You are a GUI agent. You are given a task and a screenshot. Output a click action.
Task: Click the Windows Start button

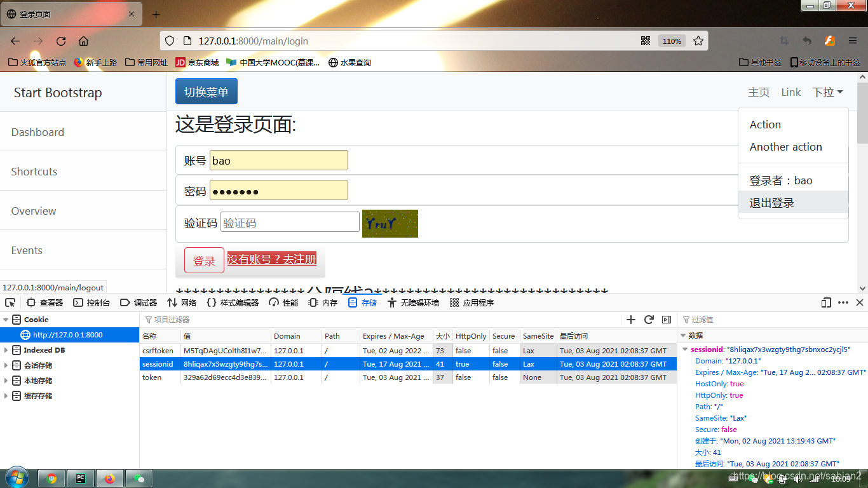[x=17, y=478]
